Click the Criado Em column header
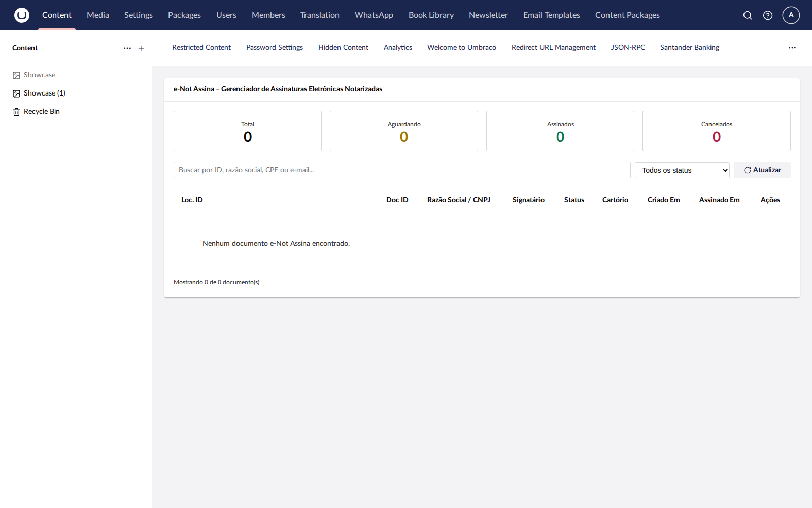Screen dimensions: 812x508 pyautogui.click(x=664, y=200)
